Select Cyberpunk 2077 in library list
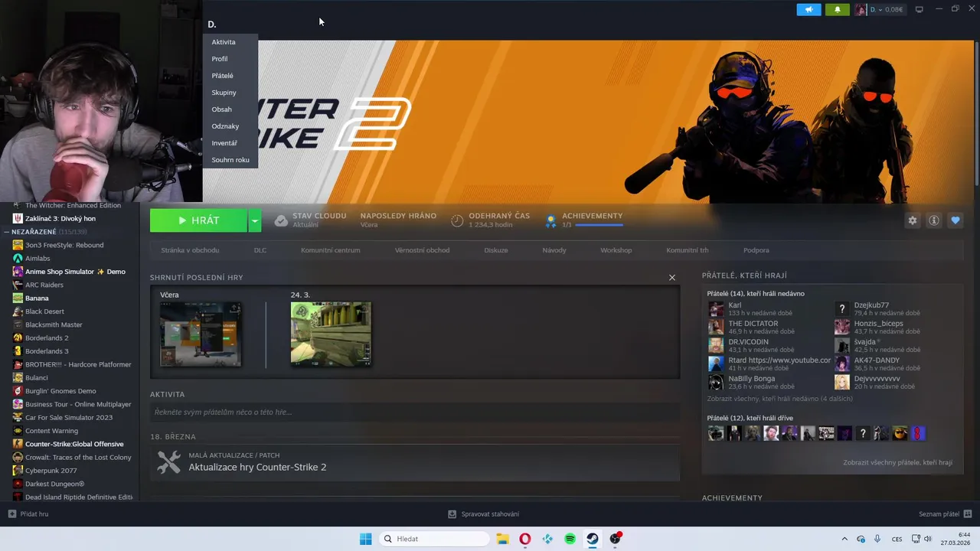 [x=51, y=471]
